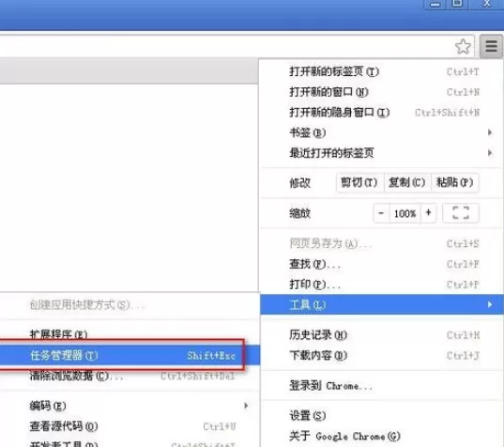Open 关于 Google Chrome (G)
504x447 pixels.
381,436
